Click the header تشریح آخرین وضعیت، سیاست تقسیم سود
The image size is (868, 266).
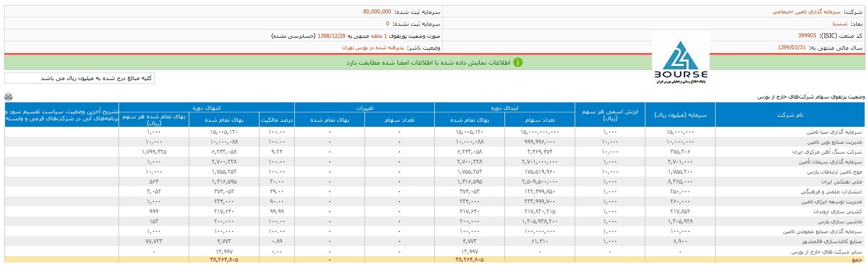(x=62, y=115)
